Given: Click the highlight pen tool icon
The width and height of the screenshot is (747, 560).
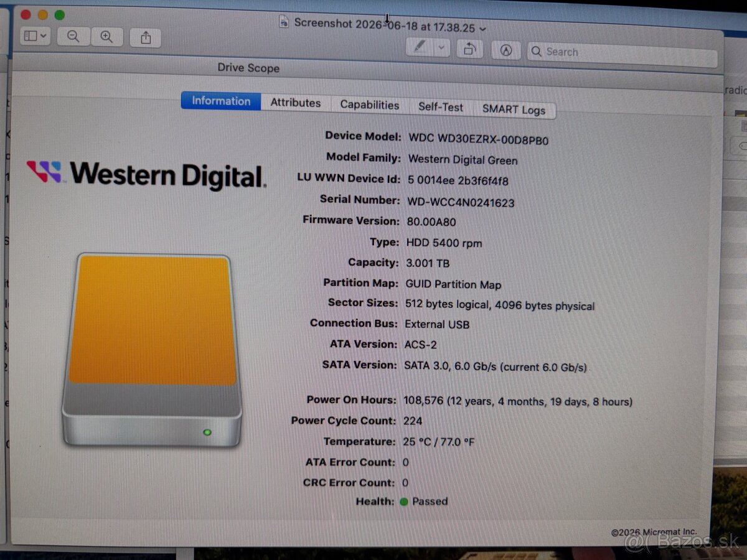Looking at the screenshot, I should pos(420,47).
